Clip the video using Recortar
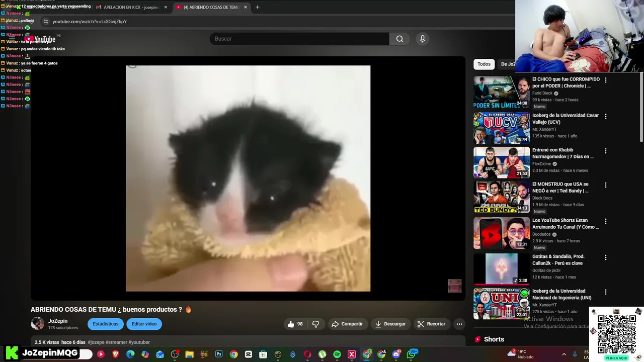The image size is (644, 362). (x=432, y=324)
